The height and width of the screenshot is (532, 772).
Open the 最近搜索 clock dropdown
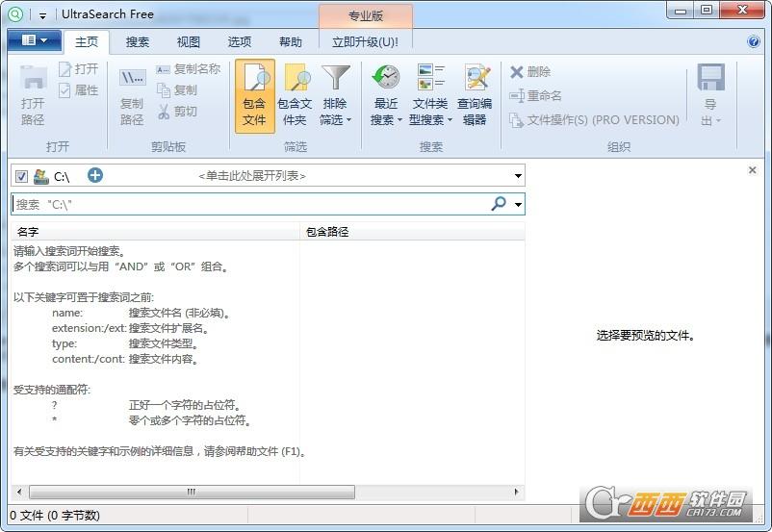point(386,96)
